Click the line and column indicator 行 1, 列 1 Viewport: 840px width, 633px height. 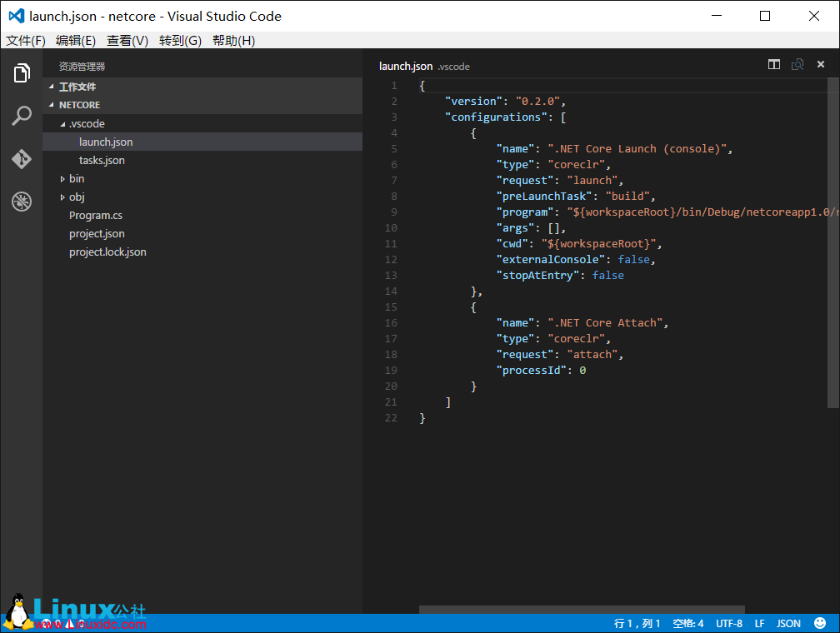637,623
